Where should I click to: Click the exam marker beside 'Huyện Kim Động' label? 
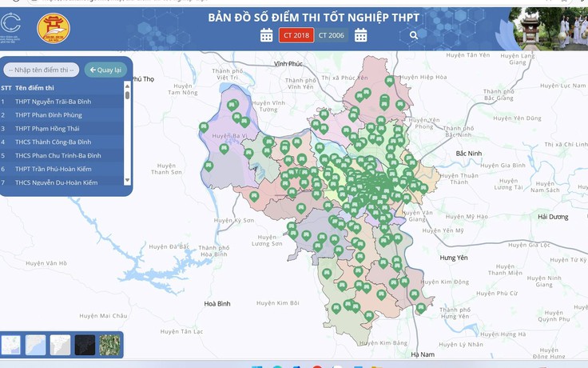pos(404,282)
